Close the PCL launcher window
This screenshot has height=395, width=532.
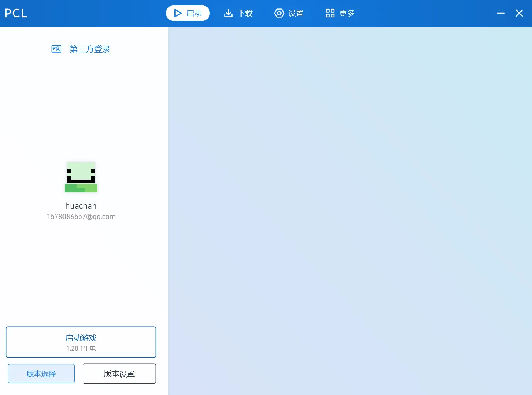pyautogui.click(x=519, y=13)
